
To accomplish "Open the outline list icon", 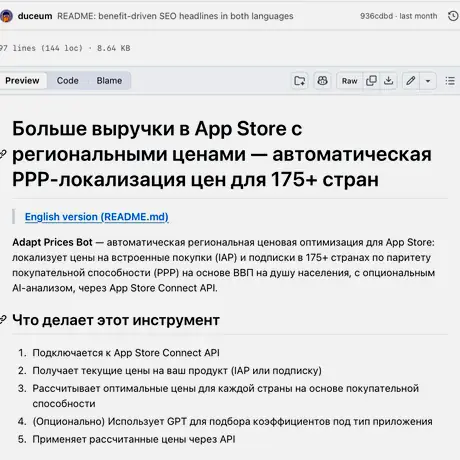I will click(450, 81).
